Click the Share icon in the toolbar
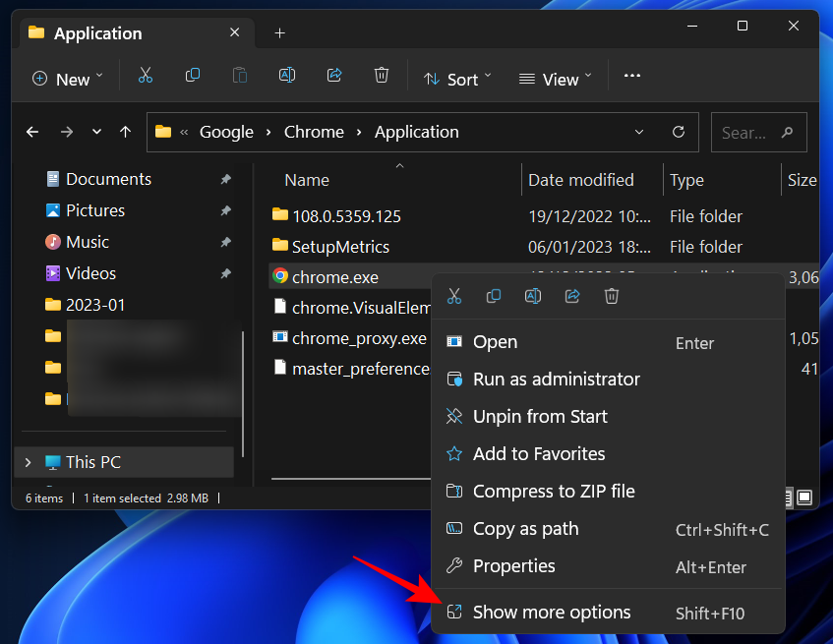The height and width of the screenshot is (644, 833). click(x=334, y=76)
